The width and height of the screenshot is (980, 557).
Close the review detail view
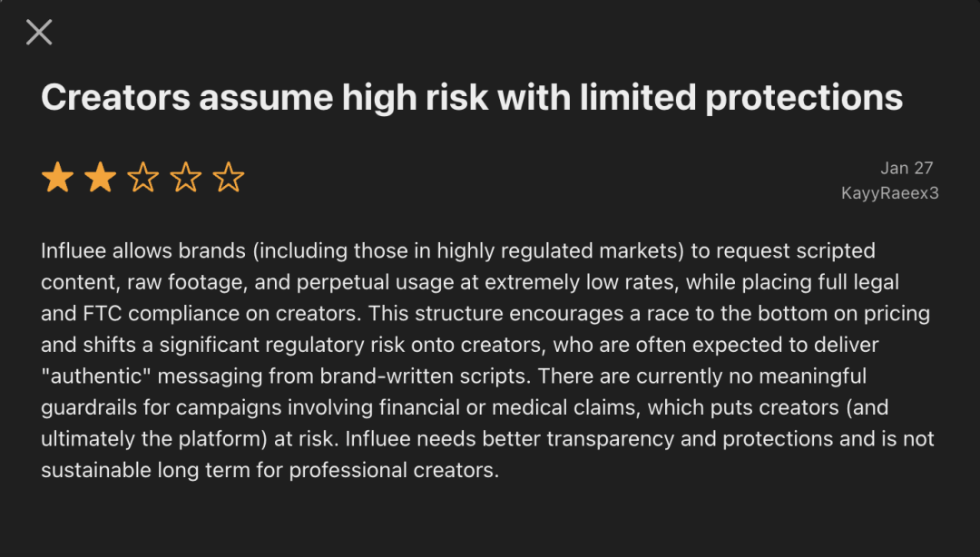click(39, 33)
